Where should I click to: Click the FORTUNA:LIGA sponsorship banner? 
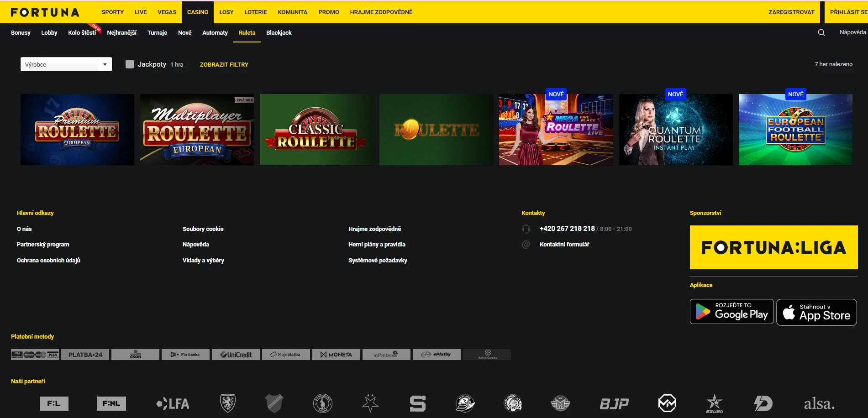(773, 247)
